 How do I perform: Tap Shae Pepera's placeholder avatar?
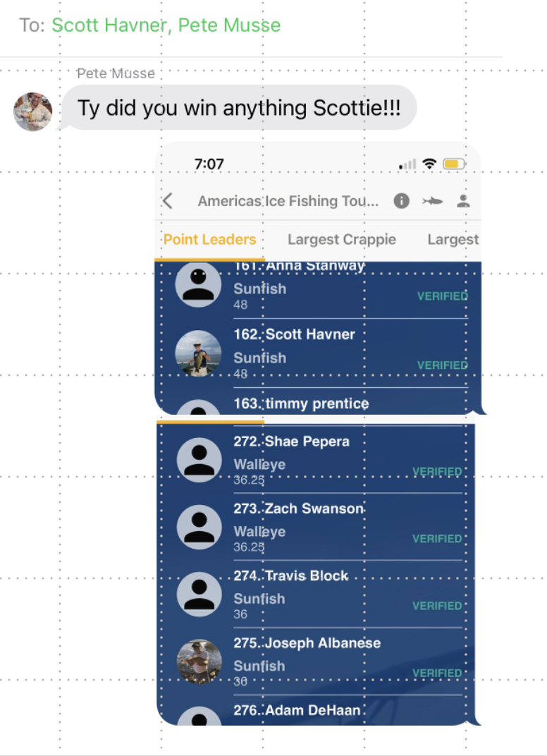[x=199, y=460]
